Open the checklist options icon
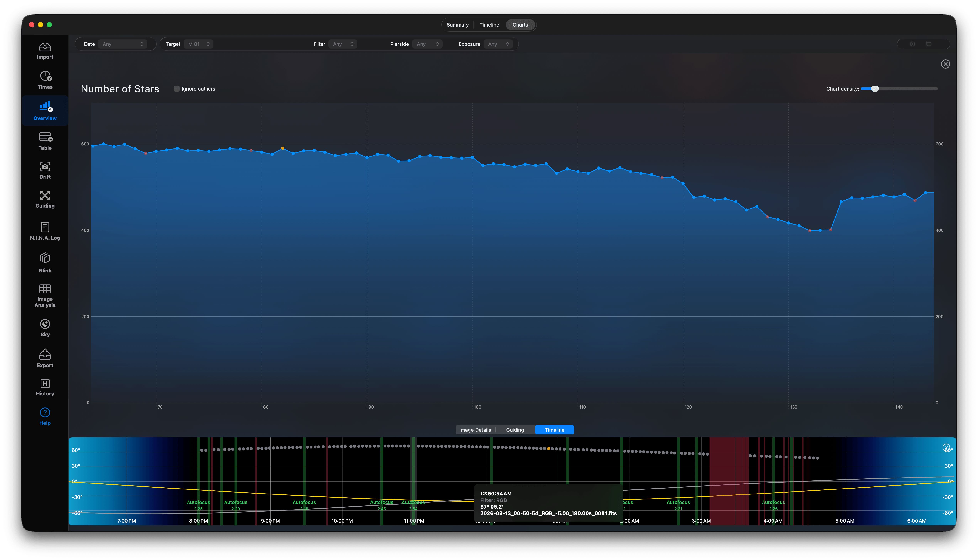The image size is (978, 560). 928,44
